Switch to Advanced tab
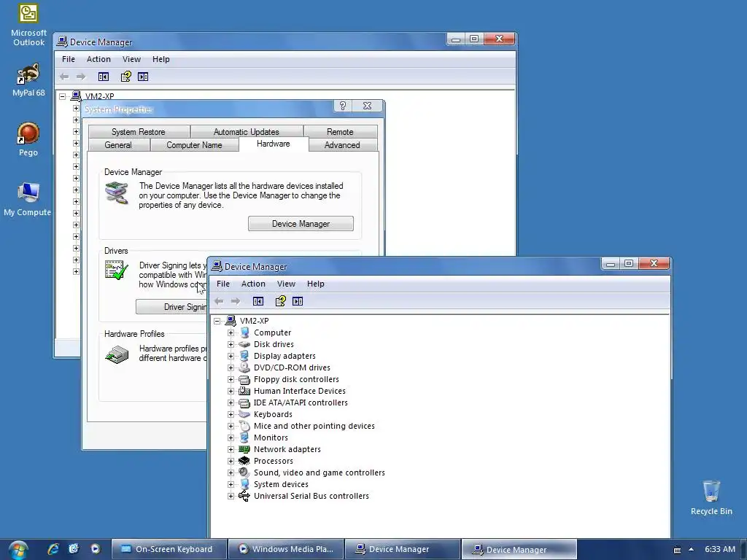The image size is (747, 560). [x=342, y=145]
